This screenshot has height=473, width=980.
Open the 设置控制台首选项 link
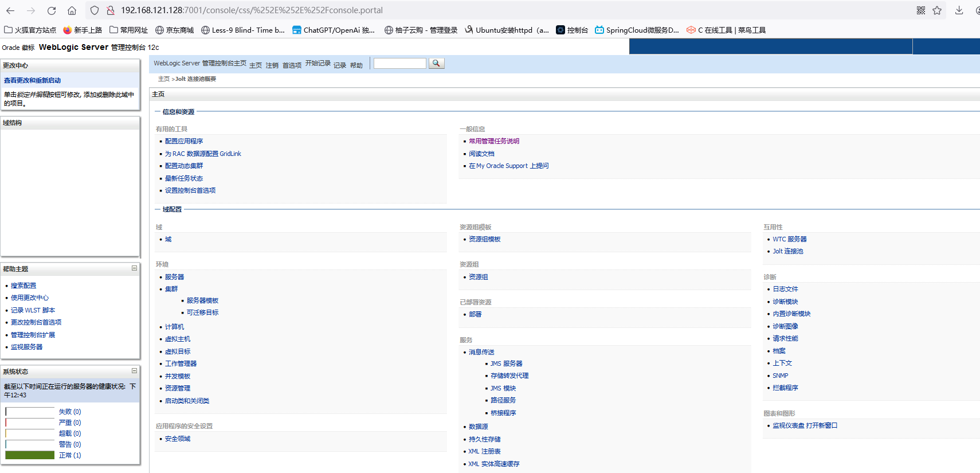click(x=190, y=190)
